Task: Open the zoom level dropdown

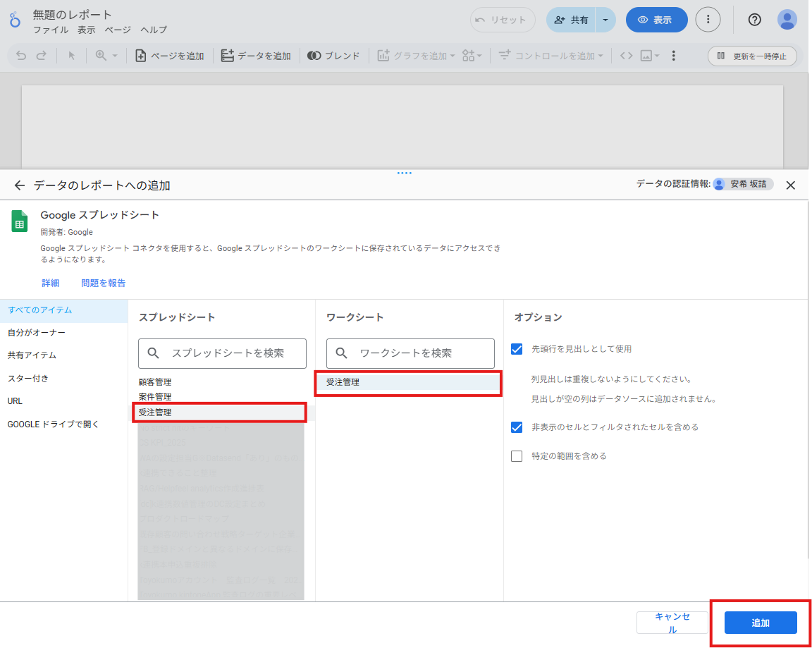Action: [x=106, y=56]
